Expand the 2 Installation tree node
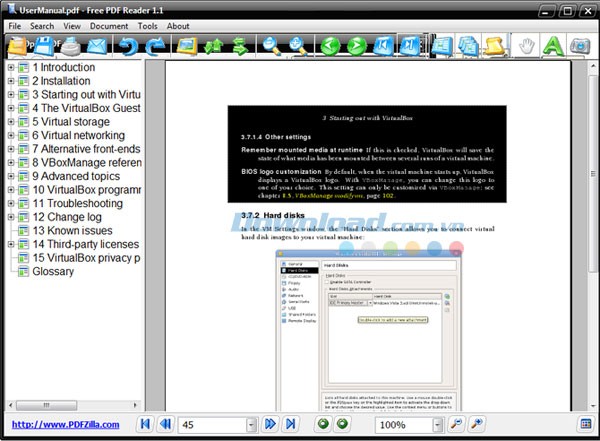The height and width of the screenshot is (441, 600). point(11,81)
